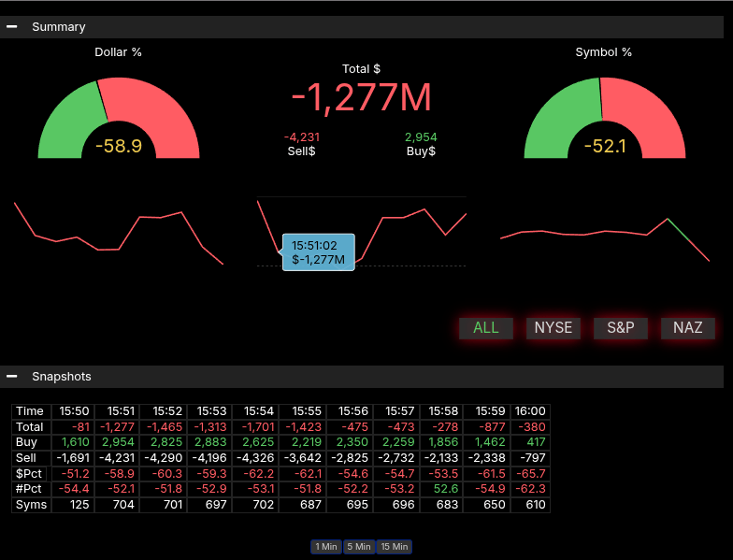Screen dimensions: 733x560
Task: Click the 610 Syms cell
Action: pyautogui.click(x=530, y=505)
